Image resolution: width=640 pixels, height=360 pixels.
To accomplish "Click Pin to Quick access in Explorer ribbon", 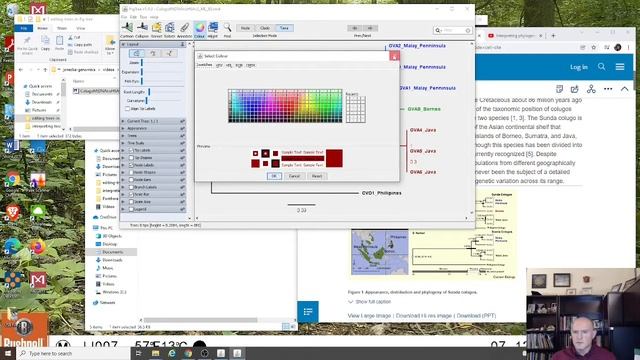I will click(x=27, y=45).
